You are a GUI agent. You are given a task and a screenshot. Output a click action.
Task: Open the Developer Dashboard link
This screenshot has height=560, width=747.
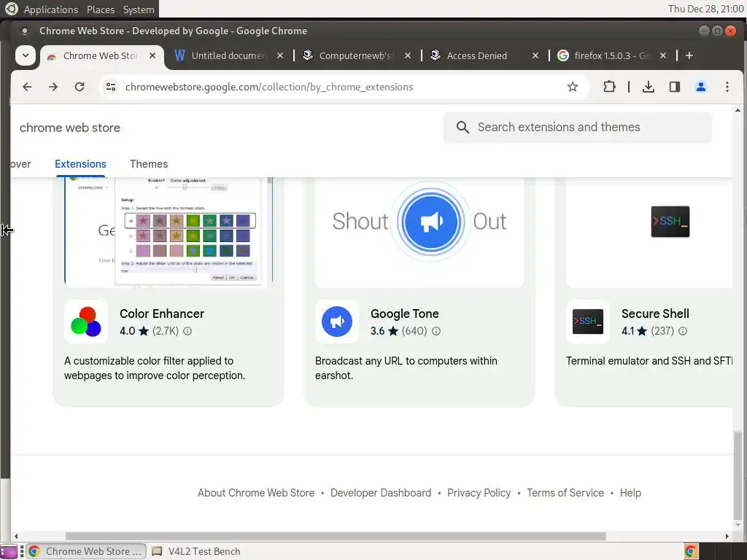coord(381,493)
